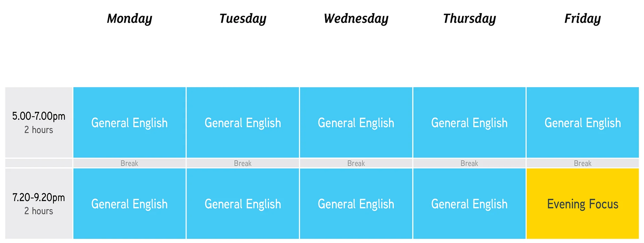Click the Friday column header
This screenshot has height=243, width=644.
click(582, 19)
